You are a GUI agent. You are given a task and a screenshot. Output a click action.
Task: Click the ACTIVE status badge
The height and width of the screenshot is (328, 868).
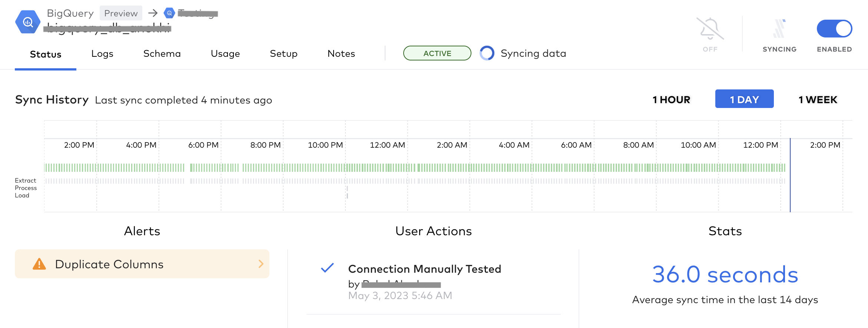(437, 53)
